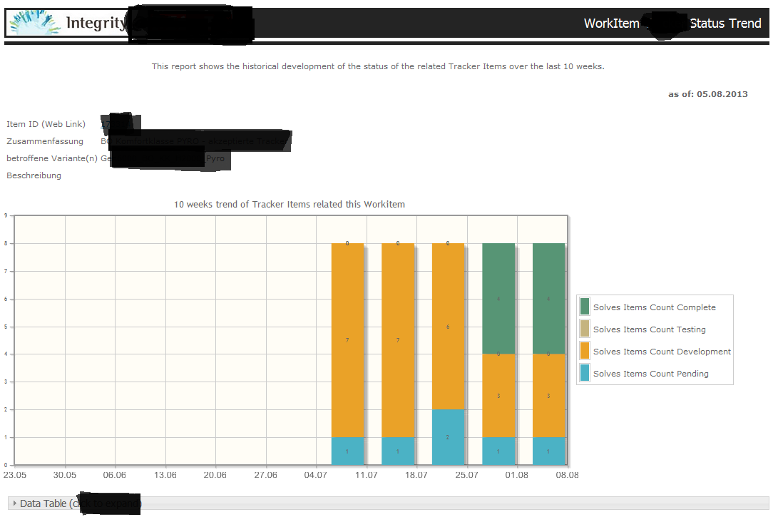773x532 pixels.
Task: Click the orange value-7 segment left of 11.07
Action: coord(347,340)
